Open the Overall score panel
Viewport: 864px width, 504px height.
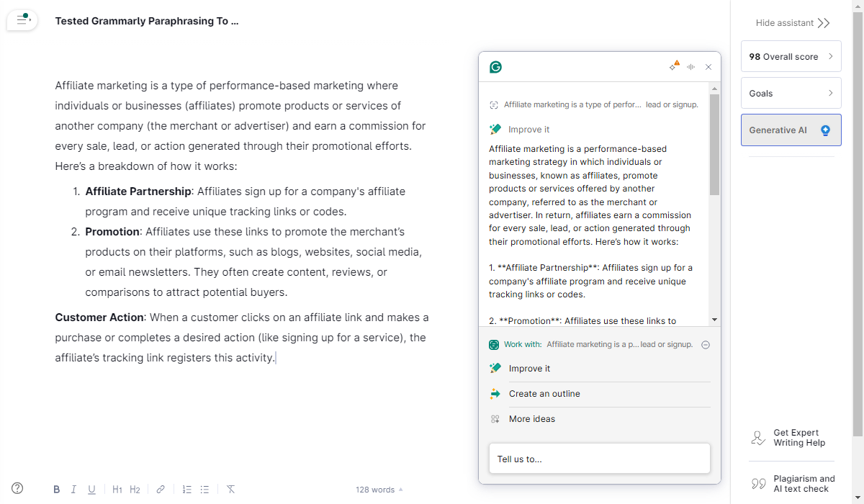791,57
